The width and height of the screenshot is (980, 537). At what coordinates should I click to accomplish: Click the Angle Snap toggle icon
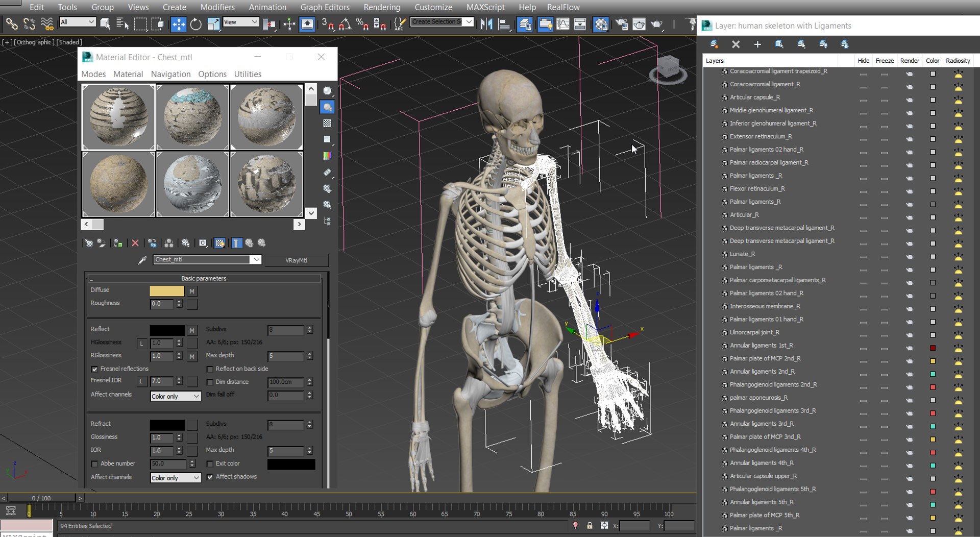[345, 23]
